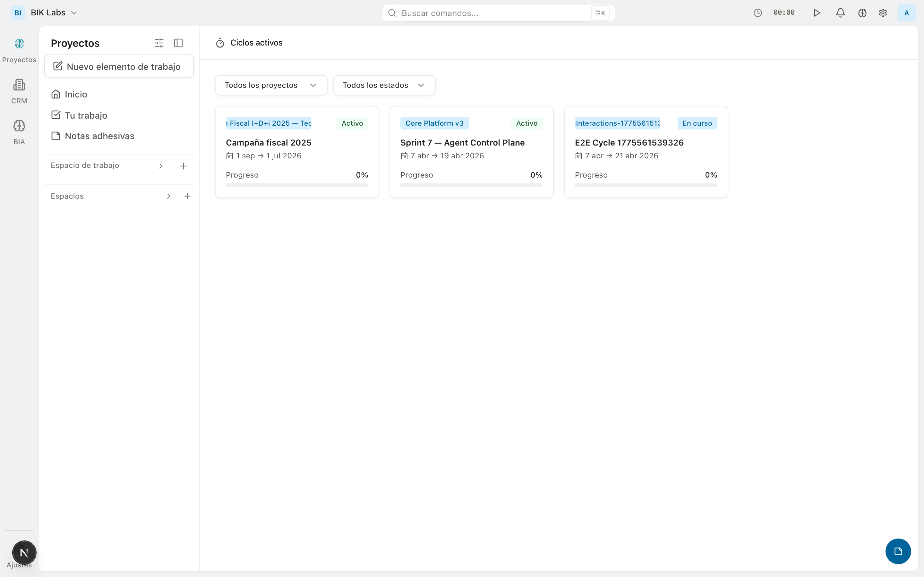
Task: Go to Tu trabajo
Action: click(86, 115)
